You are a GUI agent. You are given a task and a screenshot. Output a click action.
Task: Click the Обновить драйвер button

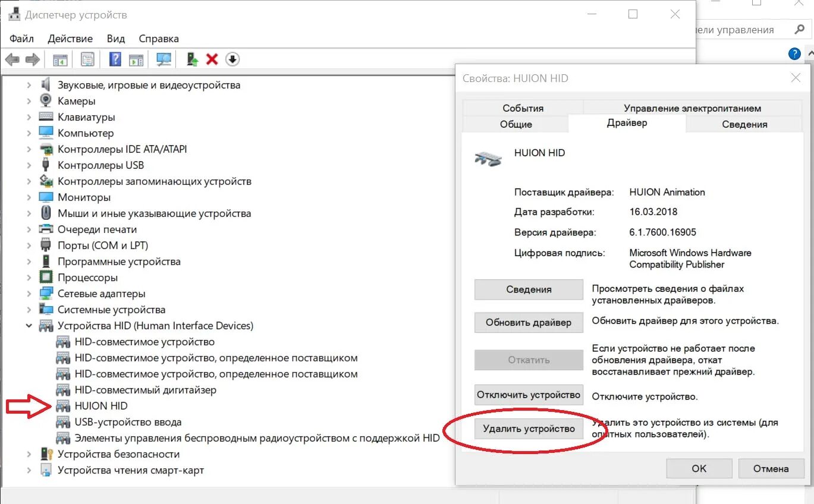click(529, 322)
